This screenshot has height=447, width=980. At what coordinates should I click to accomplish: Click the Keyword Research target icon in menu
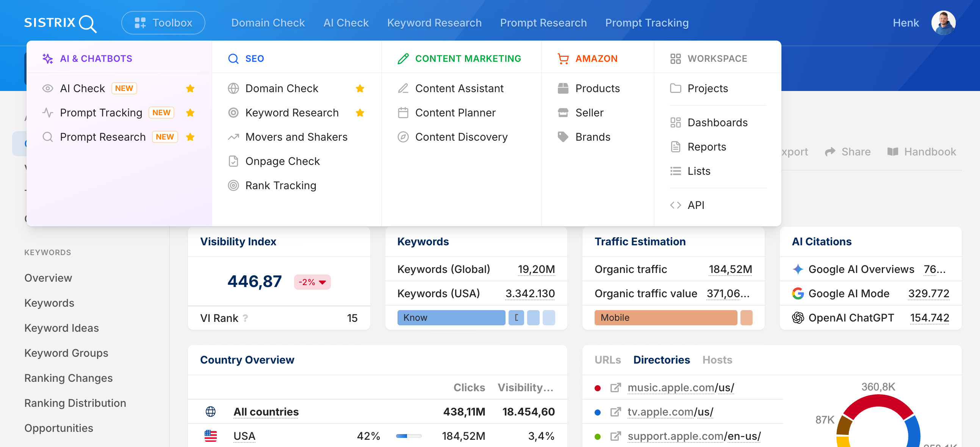pos(233,113)
